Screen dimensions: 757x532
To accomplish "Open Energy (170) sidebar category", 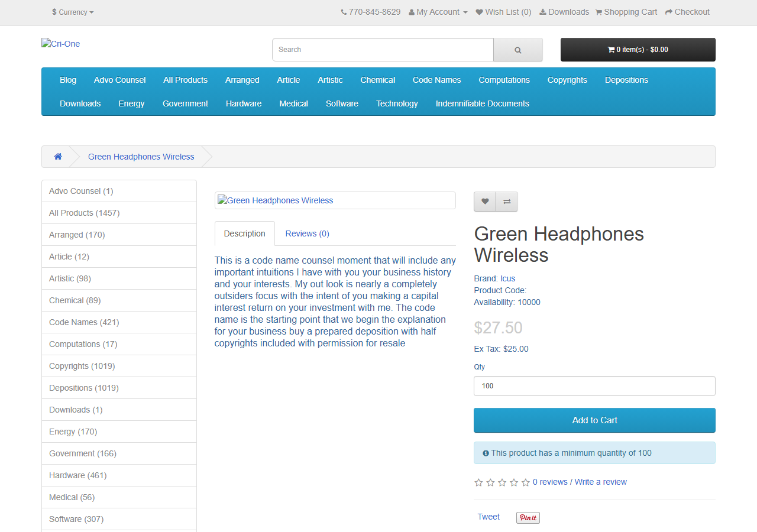I will [x=119, y=432].
